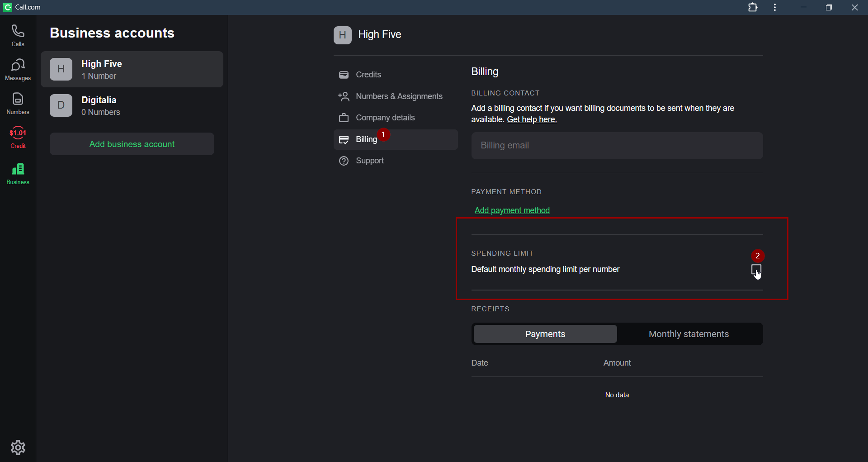Open settings with the gear icon

pos(18,447)
